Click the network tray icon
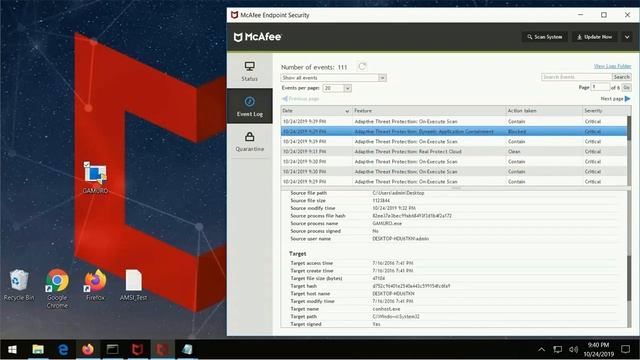Screen dimensions: 640x360 coord(558,349)
